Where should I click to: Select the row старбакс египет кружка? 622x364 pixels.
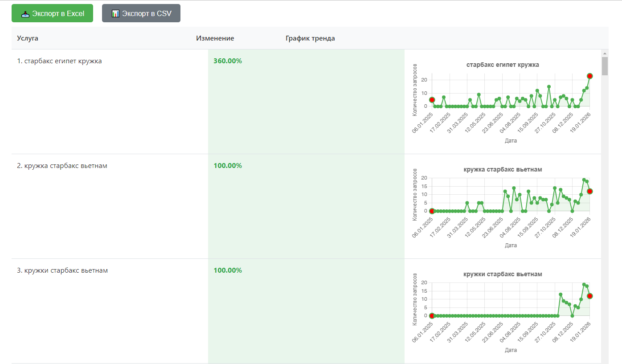[x=306, y=102]
